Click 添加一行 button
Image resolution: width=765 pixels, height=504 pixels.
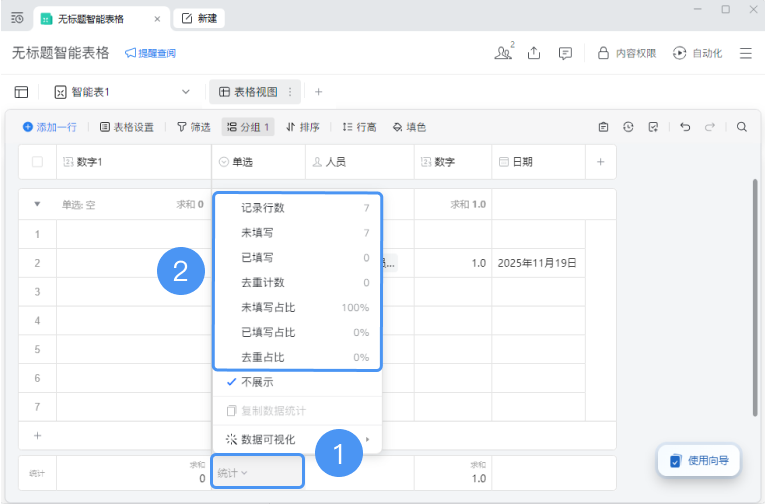pyautogui.click(x=50, y=127)
